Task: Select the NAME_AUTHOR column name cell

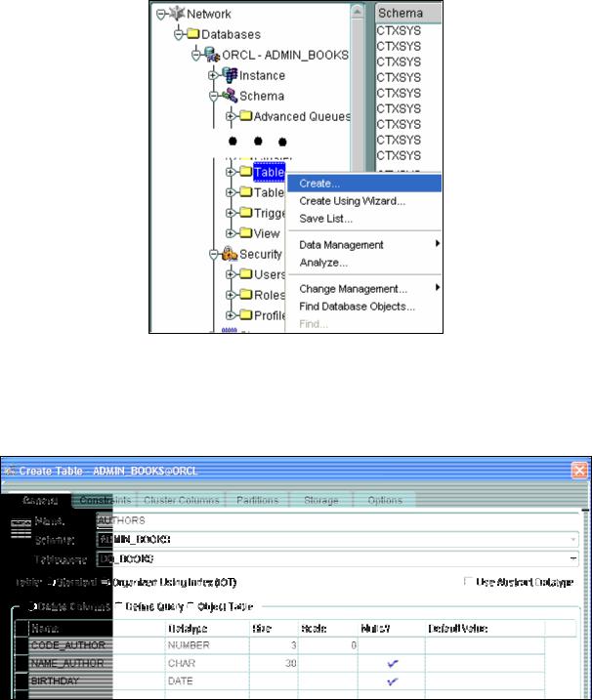Action: coord(97,664)
